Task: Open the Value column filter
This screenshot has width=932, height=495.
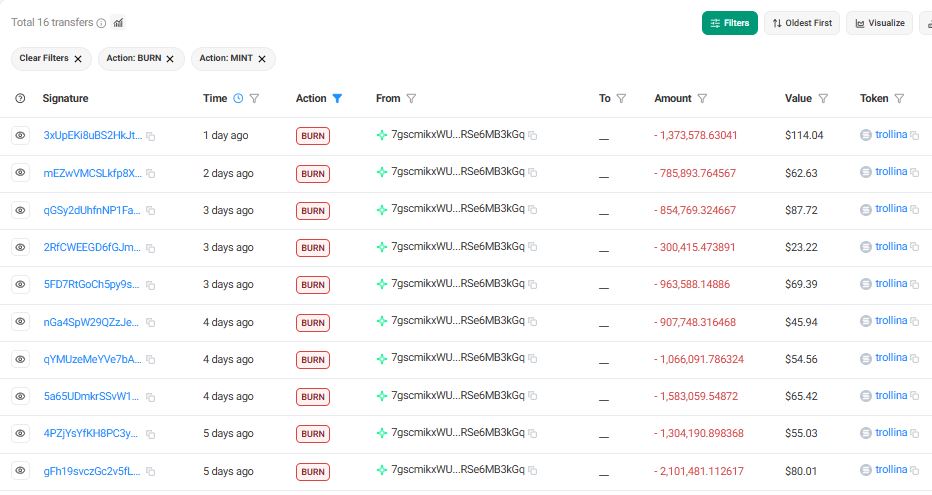Action: click(823, 99)
